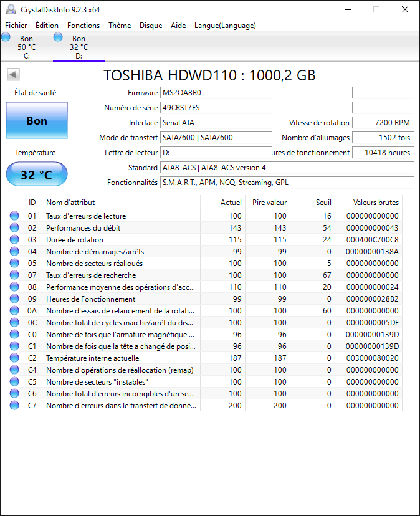Click the Seuil column header
This screenshot has width=420, height=516.
click(312, 203)
